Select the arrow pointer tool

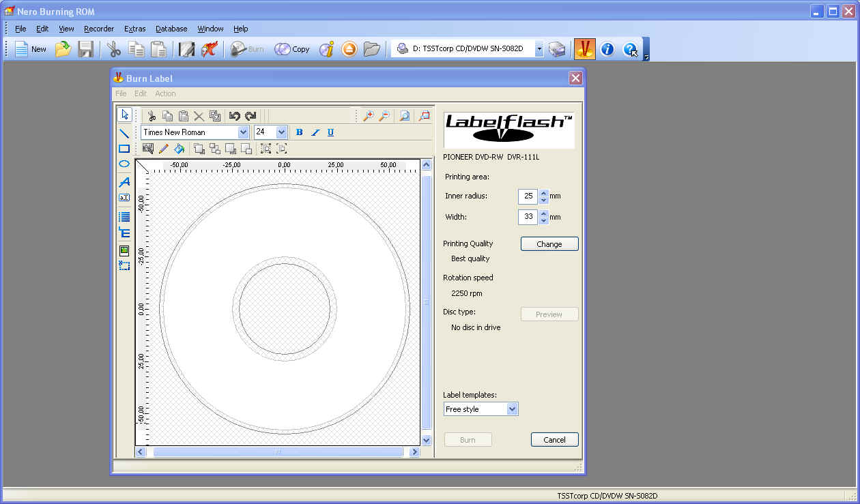point(124,115)
